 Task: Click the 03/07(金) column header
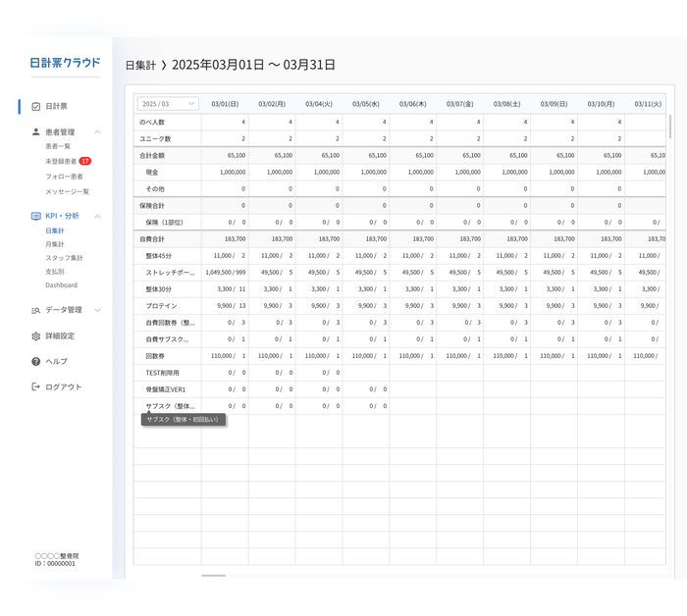(x=459, y=104)
